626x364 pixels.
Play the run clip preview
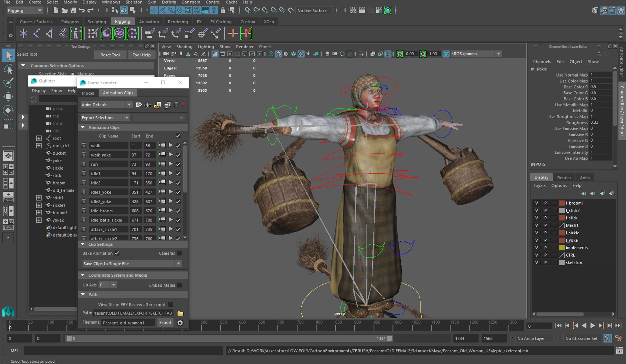tap(171, 164)
